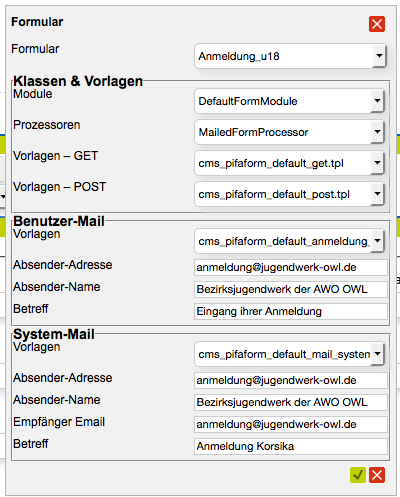The width and height of the screenshot is (400, 497).
Task: Click the red X cancel icon at bottom
Action: click(x=377, y=475)
